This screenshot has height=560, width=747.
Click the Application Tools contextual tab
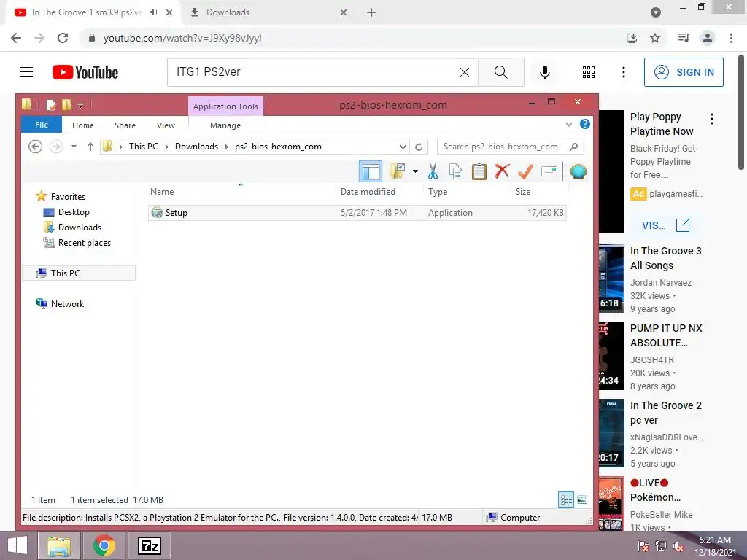[x=225, y=106]
